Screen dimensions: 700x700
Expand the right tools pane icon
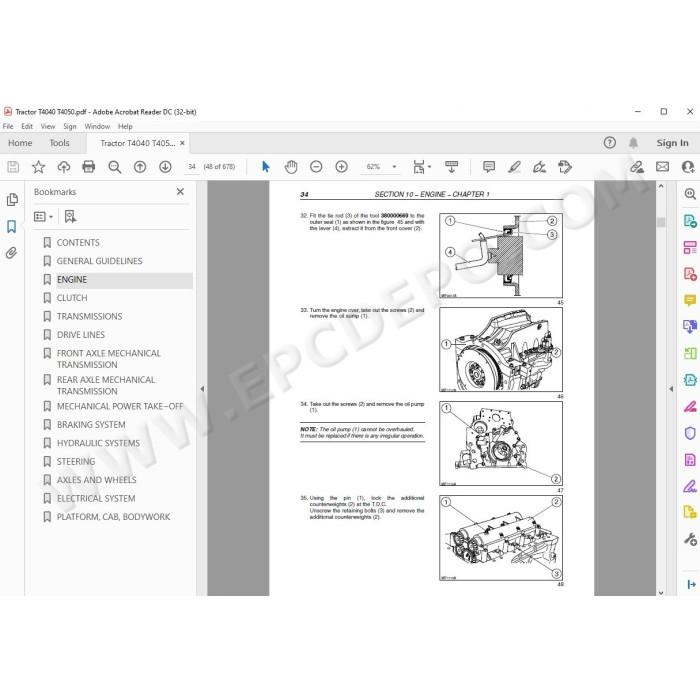[x=691, y=584]
